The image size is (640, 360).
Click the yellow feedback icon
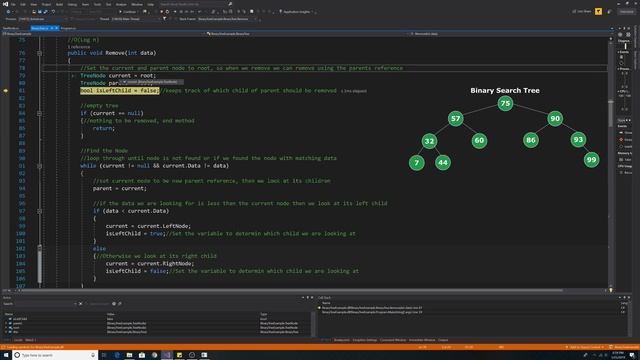coord(598,11)
